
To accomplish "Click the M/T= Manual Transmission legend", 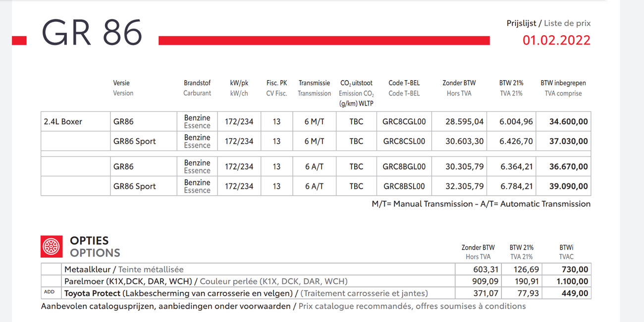I will click(x=481, y=204).
